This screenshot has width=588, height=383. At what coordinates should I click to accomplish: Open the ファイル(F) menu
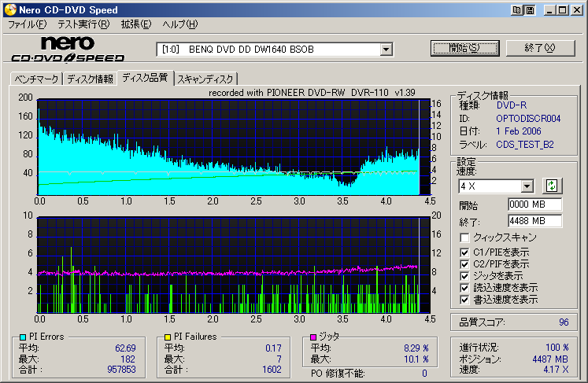(x=28, y=24)
